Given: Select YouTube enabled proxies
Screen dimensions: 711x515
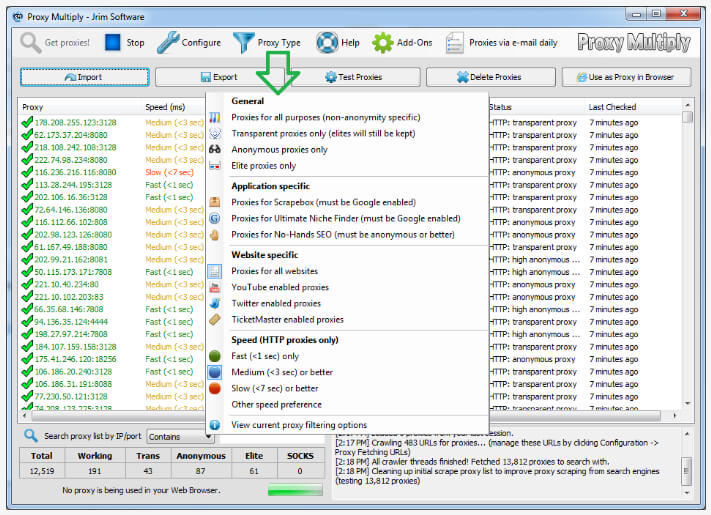Looking at the screenshot, I should click(x=280, y=287).
